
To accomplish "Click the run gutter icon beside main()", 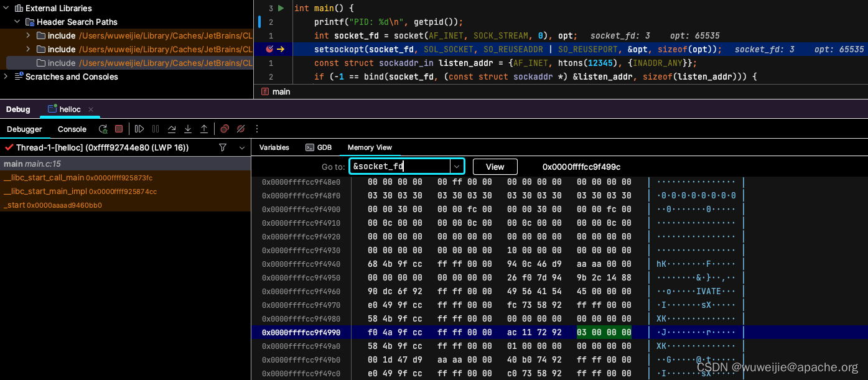I will [281, 8].
